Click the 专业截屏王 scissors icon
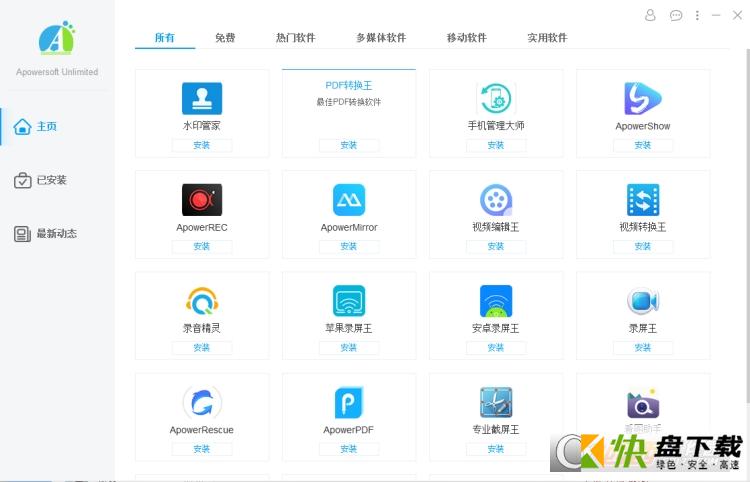 496,402
